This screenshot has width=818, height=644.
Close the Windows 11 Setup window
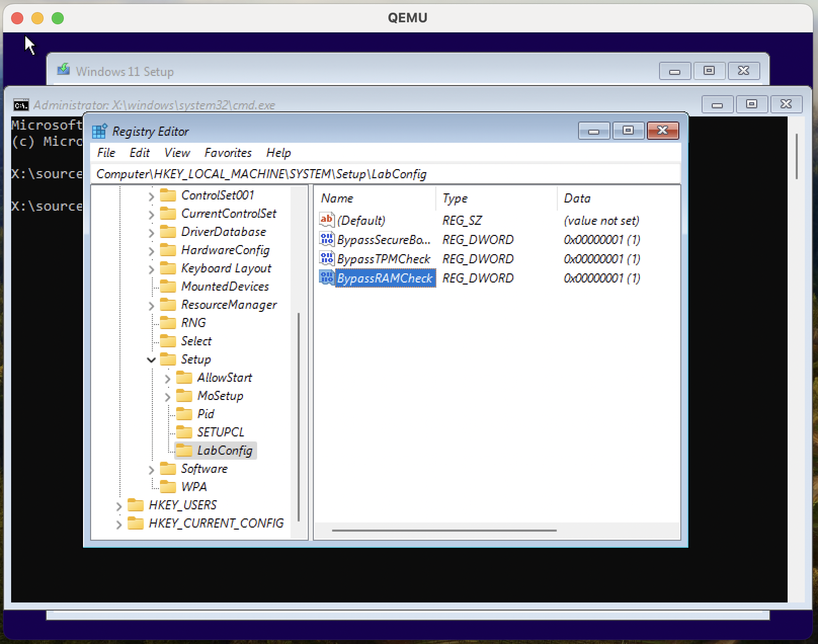click(x=744, y=71)
